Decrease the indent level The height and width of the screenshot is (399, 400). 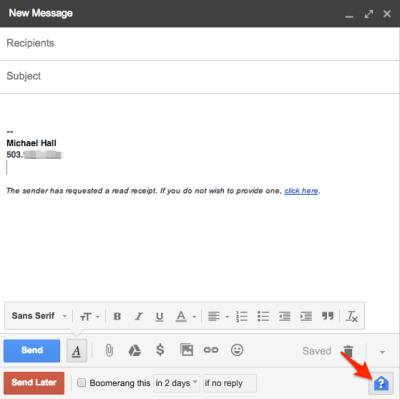point(284,316)
